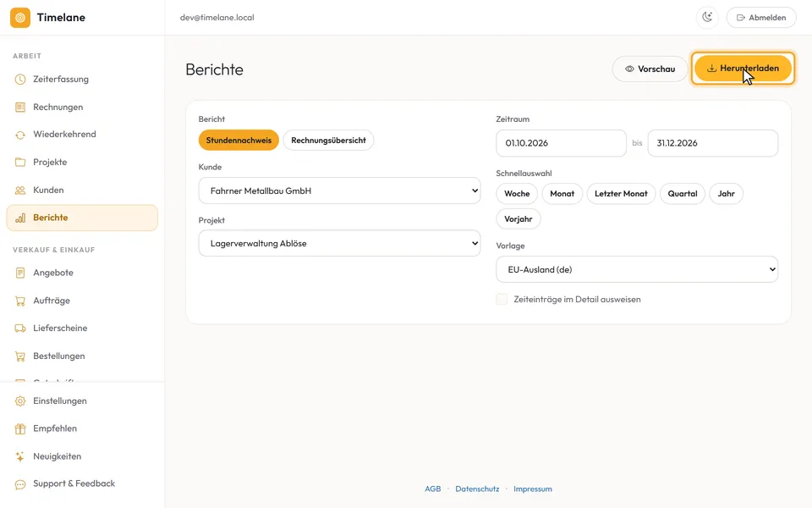This screenshot has width=812, height=508.
Task: Click the Vorschau preview button
Action: tap(650, 69)
